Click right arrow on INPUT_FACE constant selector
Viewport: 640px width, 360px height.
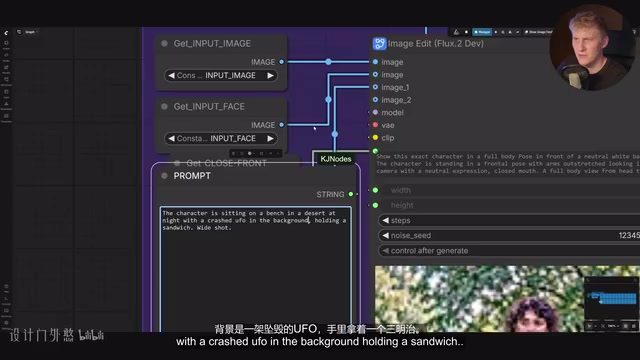tap(270, 138)
